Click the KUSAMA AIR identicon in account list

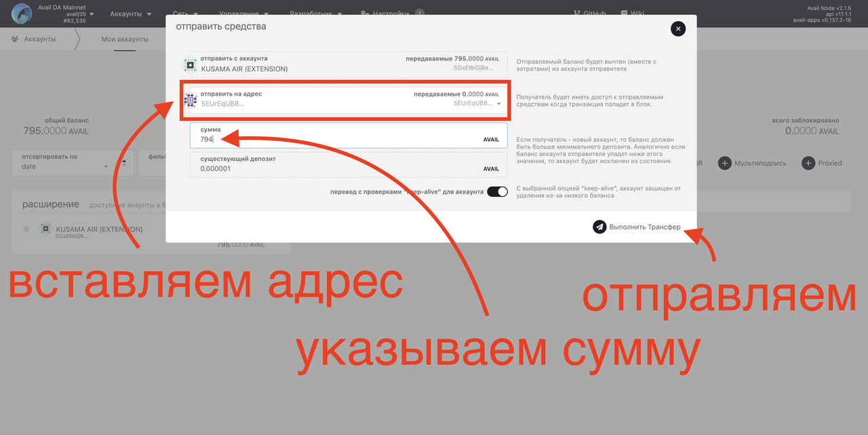45,229
